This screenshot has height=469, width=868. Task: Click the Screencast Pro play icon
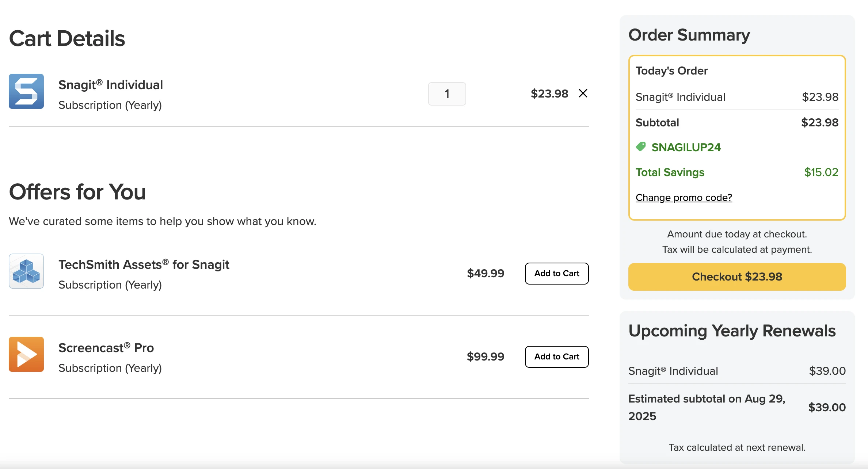pyautogui.click(x=26, y=354)
